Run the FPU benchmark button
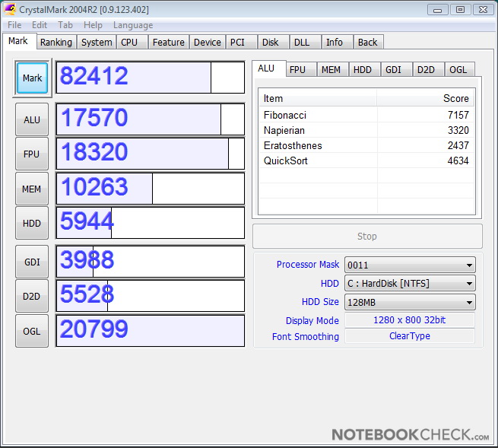Screen dimensions: 498x448 (32, 154)
